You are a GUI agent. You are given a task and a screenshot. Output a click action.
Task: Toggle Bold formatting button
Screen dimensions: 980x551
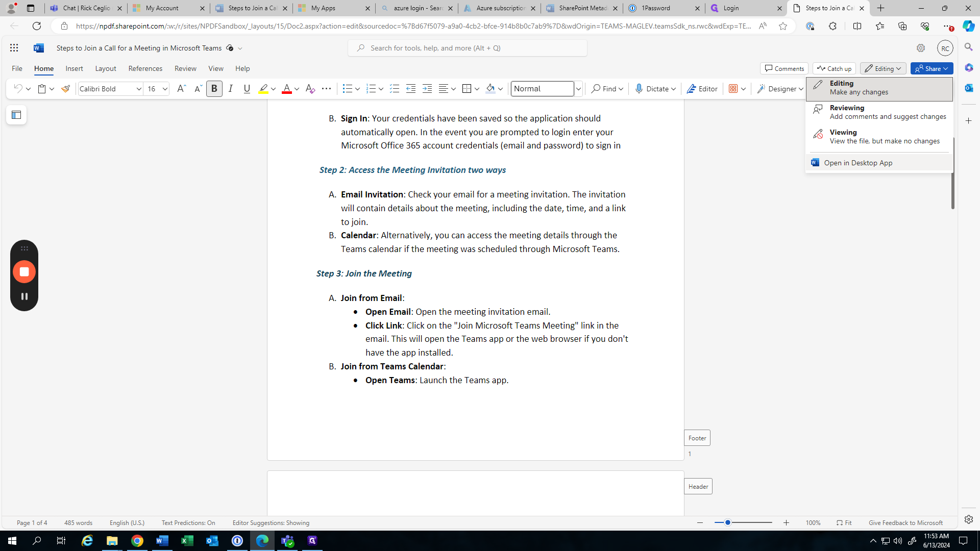click(x=214, y=89)
